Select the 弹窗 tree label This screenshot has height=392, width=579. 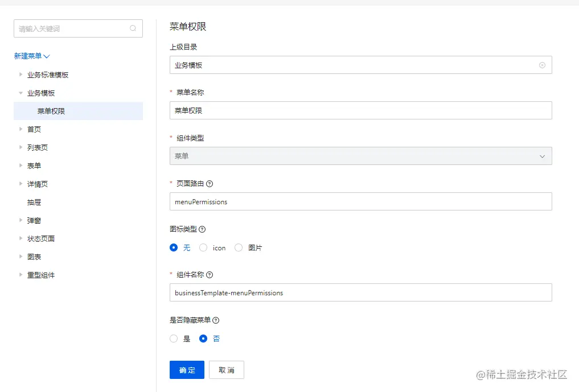pyautogui.click(x=34, y=220)
